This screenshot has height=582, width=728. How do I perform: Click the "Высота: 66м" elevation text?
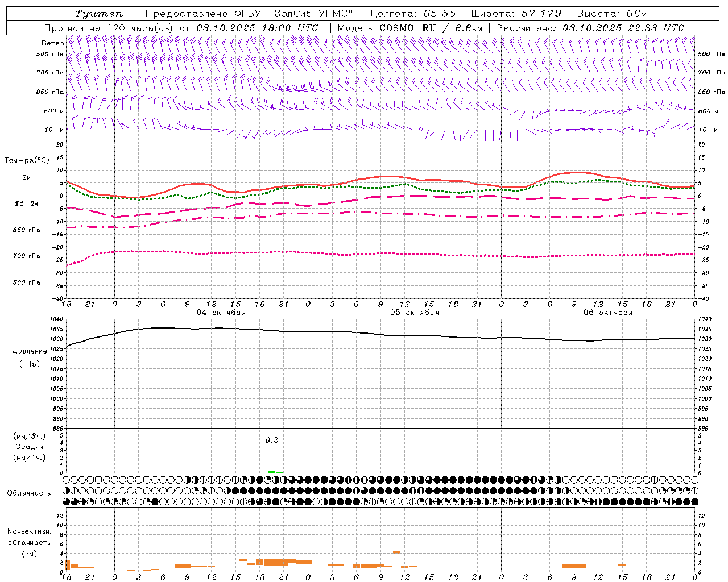(612, 14)
